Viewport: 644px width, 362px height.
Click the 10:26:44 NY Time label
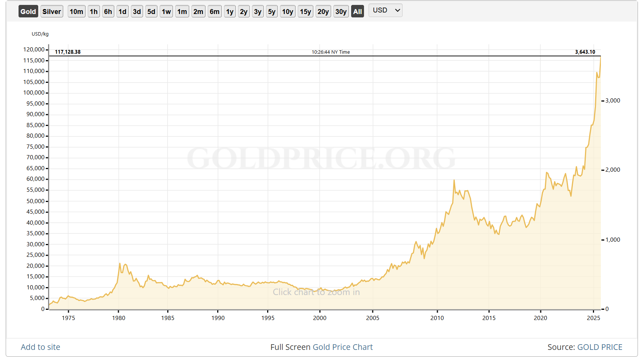331,52
